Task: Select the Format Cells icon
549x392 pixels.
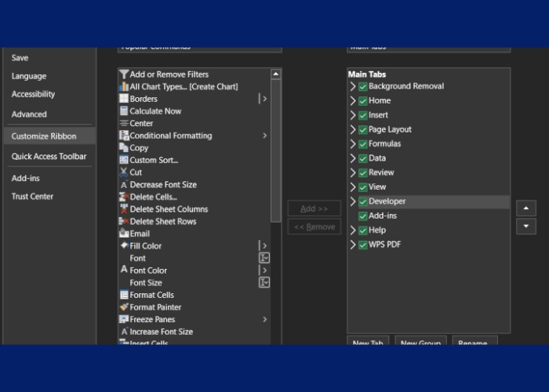Action: pyautogui.click(x=124, y=295)
